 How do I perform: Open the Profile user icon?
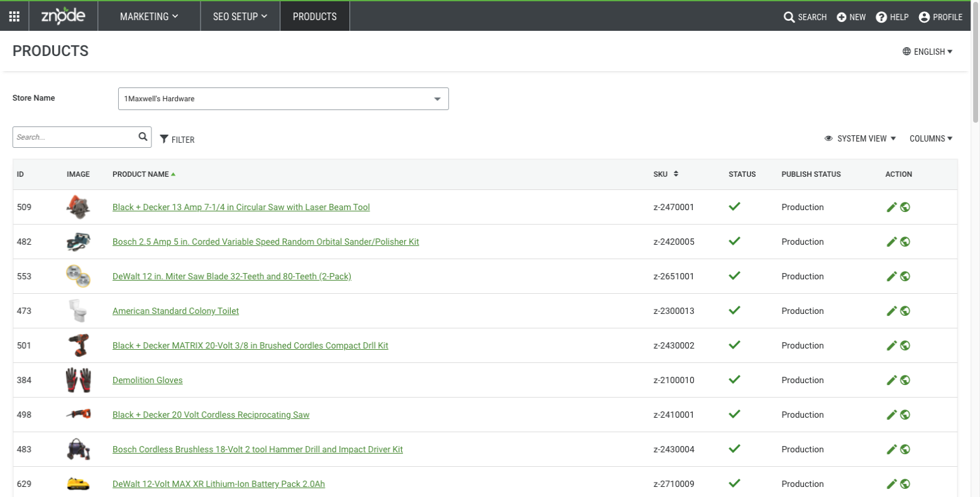[924, 17]
